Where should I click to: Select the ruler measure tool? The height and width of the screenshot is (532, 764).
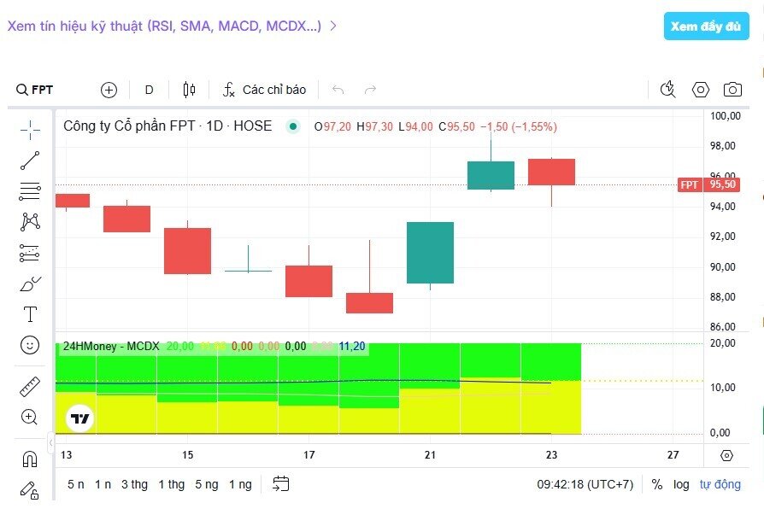[30, 387]
